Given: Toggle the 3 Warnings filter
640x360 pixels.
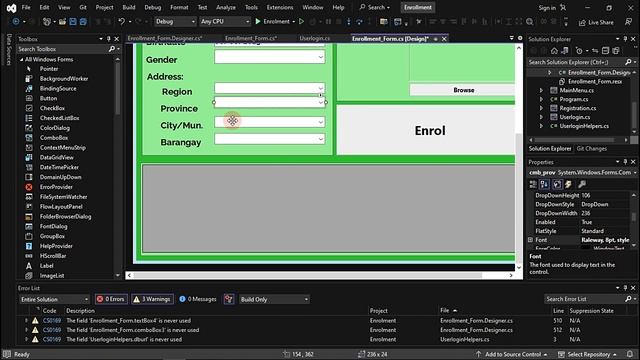Looking at the screenshot, I should pyautogui.click(x=152, y=299).
